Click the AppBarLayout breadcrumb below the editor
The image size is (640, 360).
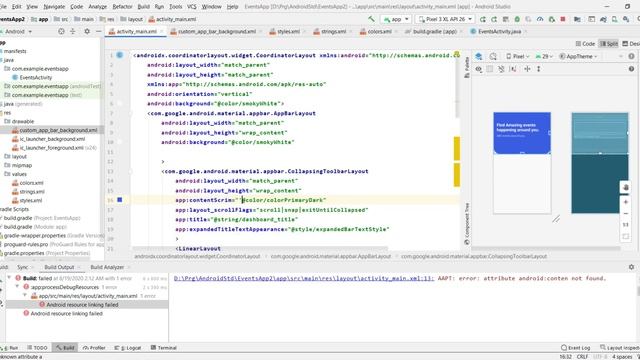[x=331, y=256]
